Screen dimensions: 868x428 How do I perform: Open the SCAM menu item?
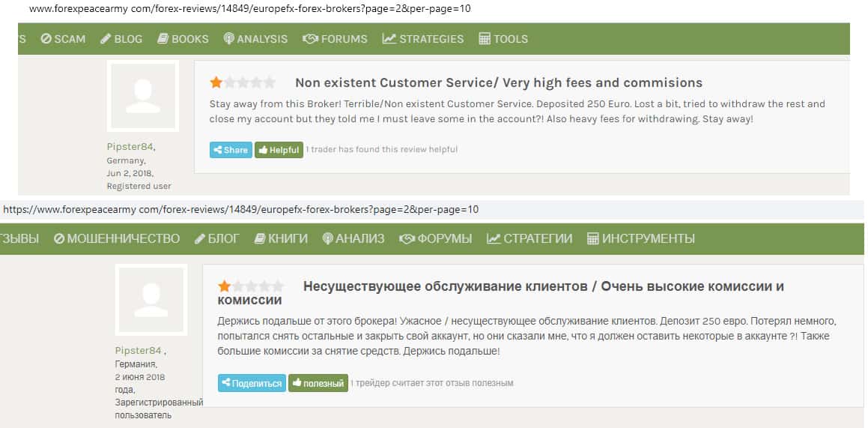[x=64, y=39]
